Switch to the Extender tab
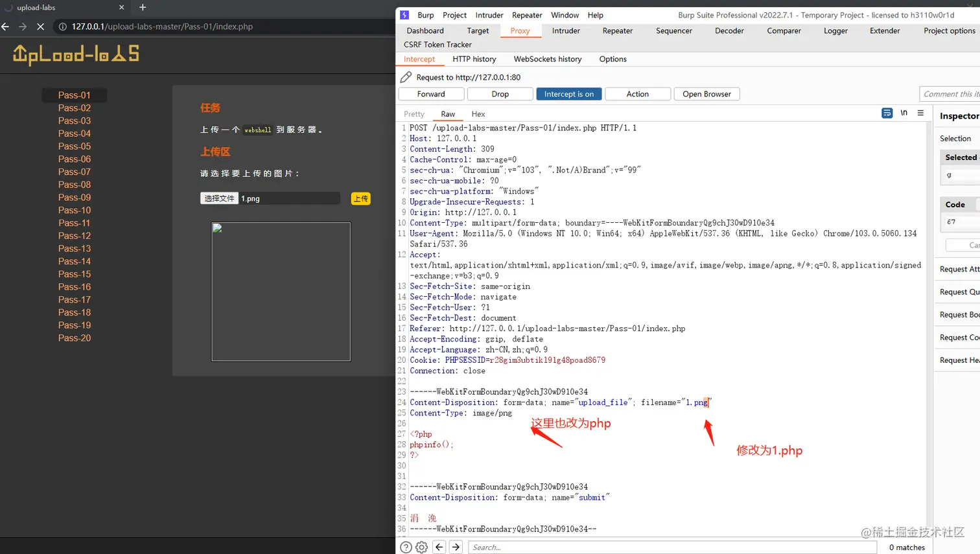The height and width of the screenshot is (554, 980). click(885, 30)
